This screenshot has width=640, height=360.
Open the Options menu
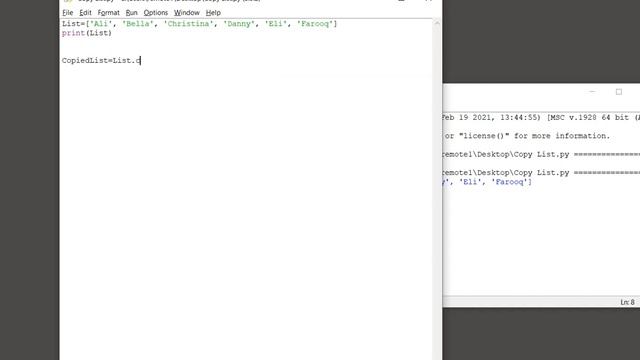[156, 13]
